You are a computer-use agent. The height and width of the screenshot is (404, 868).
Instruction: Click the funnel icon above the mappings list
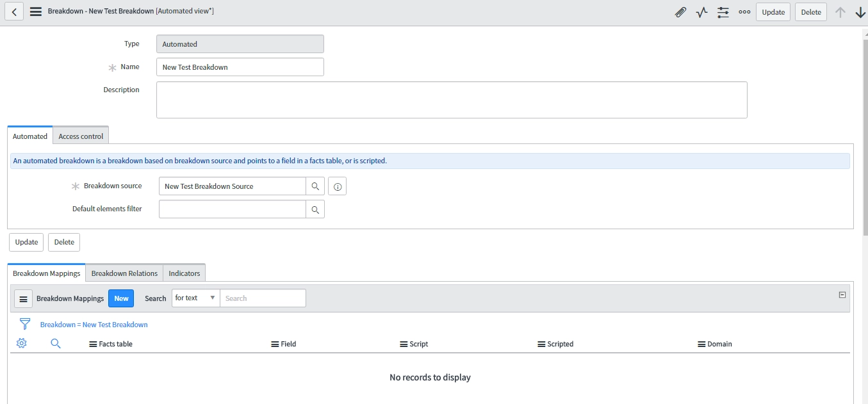pyautogui.click(x=24, y=324)
